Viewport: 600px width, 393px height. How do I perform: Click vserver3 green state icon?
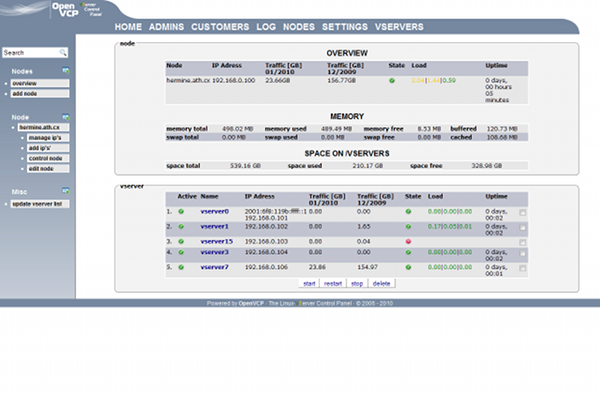coord(408,252)
